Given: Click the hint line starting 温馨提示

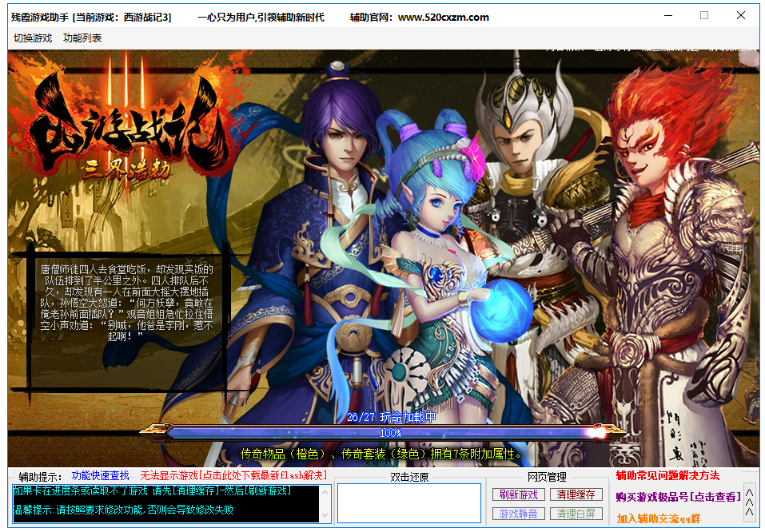Looking at the screenshot, I should tap(123, 510).
